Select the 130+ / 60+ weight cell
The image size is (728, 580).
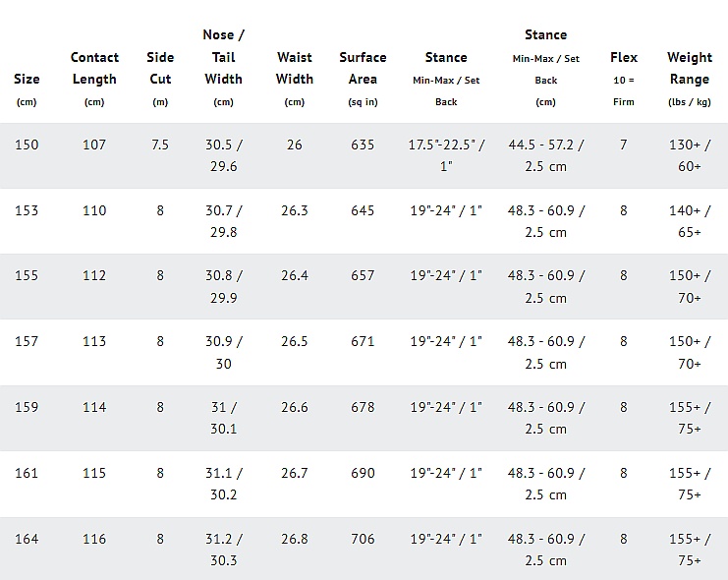[689, 155]
